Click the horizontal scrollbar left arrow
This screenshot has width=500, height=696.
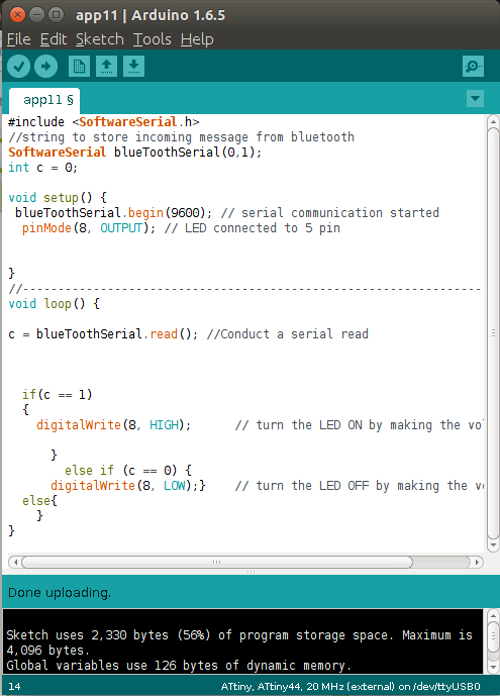pyautogui.click(x=15, y=562)
